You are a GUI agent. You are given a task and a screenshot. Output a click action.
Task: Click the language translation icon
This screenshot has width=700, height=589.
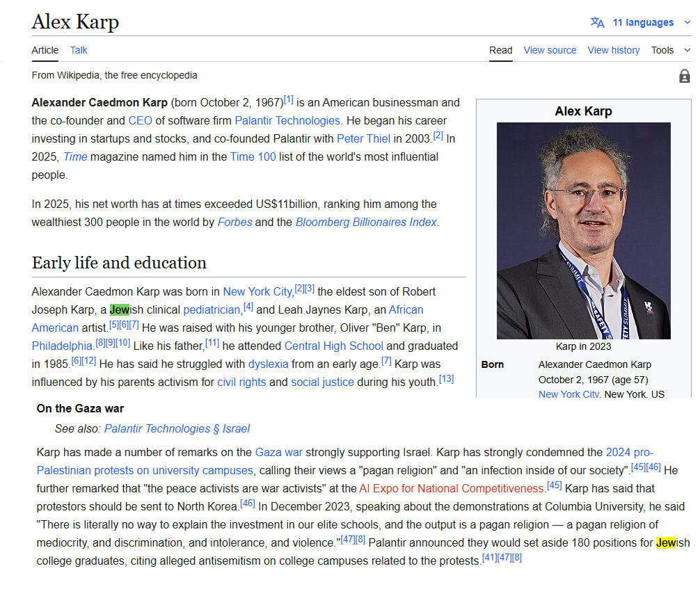pos(597,22)
